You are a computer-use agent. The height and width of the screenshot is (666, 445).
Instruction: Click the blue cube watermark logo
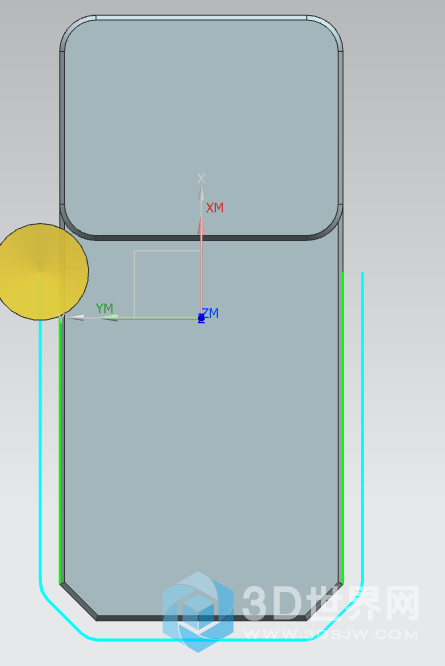[x=198, y=612]
